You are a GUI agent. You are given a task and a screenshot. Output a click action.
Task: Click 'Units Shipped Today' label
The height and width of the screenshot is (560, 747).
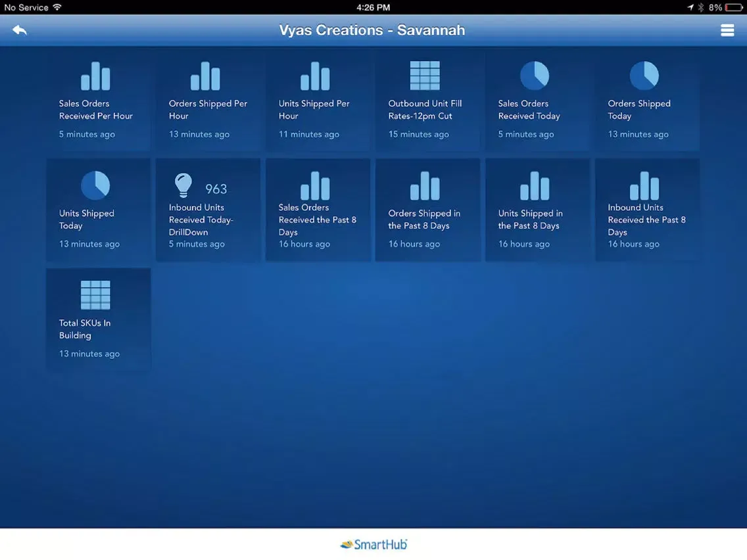87,219
